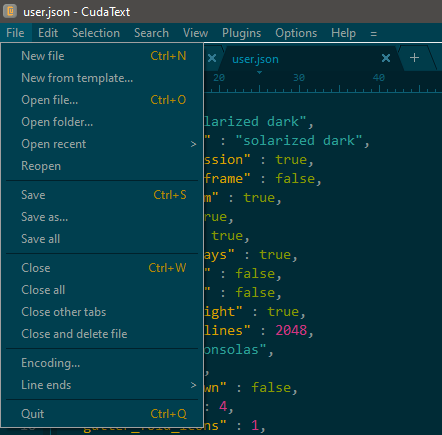Select New from template... entry
Viewport: 442px width, 435px height.
[x=102, y=78]
